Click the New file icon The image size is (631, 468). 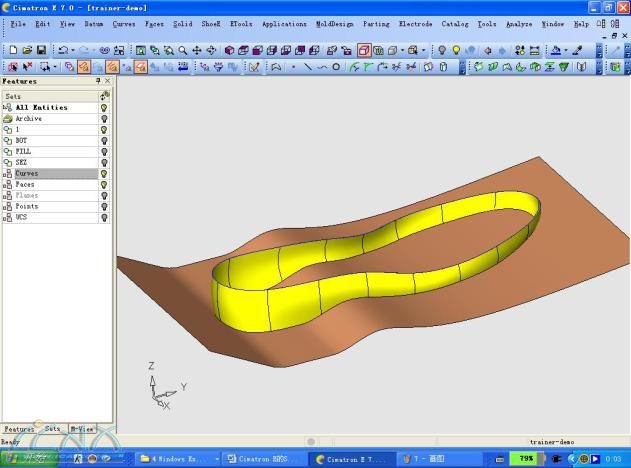point(12,50)
